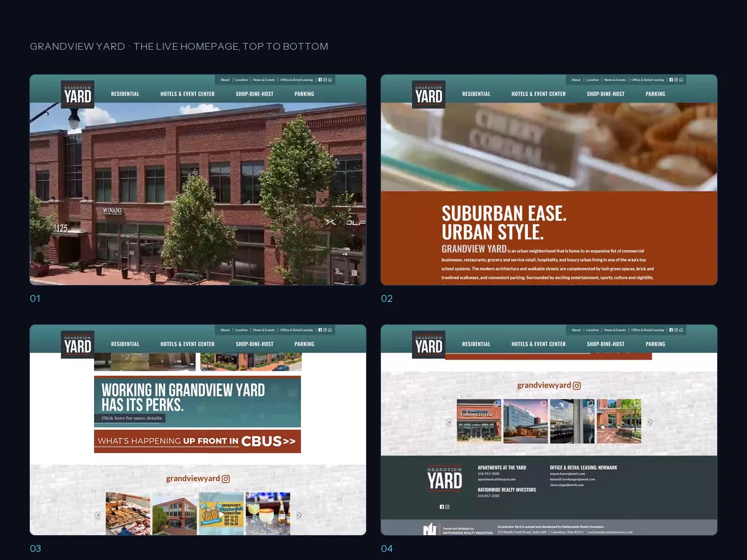The height and width of the screenshot is (560, 747).
Task: Click the 'Working in Grandview Yard' banner in screenshot 03
Action: coord(197,401)
